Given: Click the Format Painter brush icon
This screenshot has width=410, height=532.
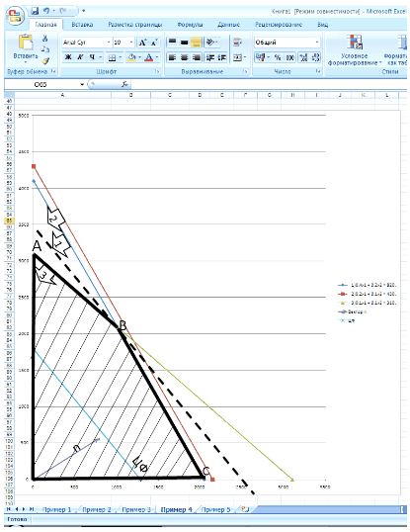Looking at the screenshot, I should coord(45,61).
